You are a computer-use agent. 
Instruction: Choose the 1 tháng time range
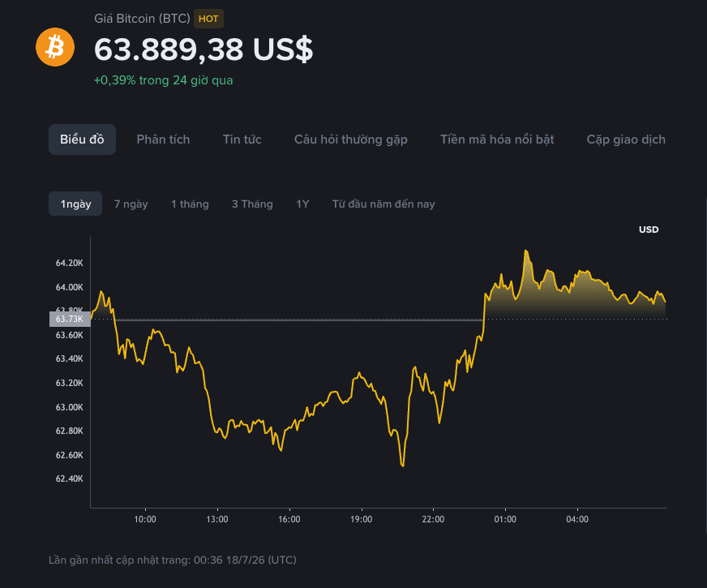190,204
